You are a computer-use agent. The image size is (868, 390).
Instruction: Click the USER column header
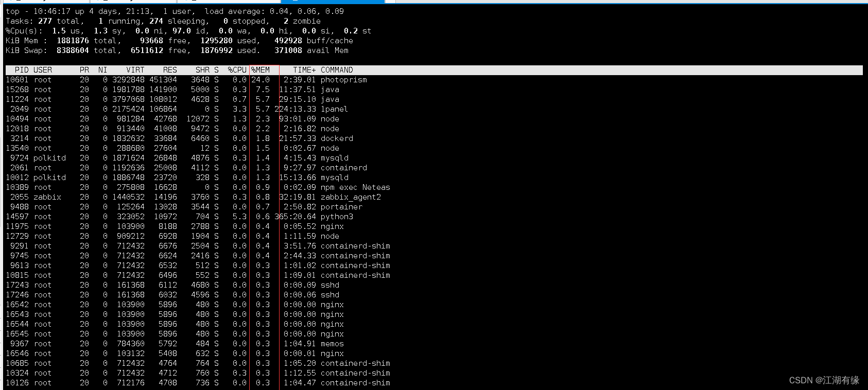pyautogui.click(x=43, y=70)
